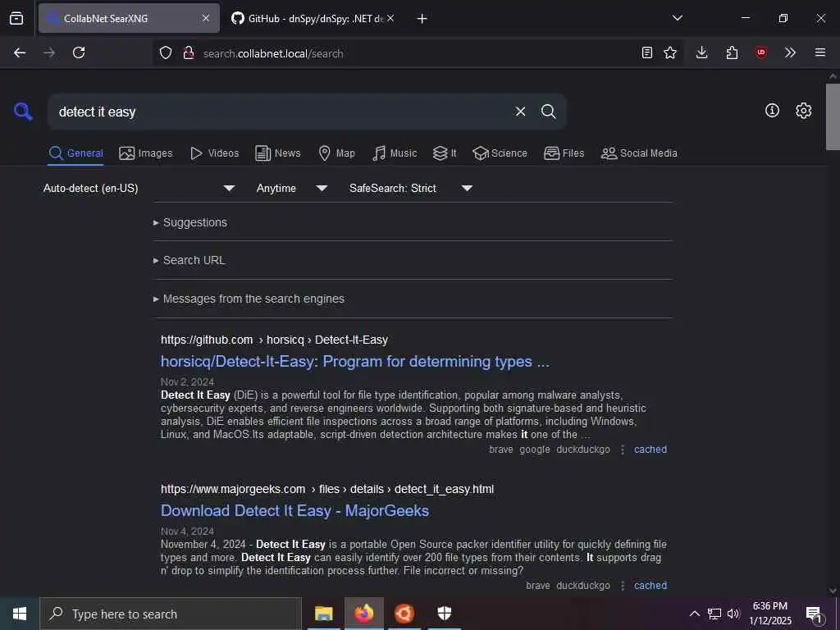Clear the search query with X

(x=520, y=112)
